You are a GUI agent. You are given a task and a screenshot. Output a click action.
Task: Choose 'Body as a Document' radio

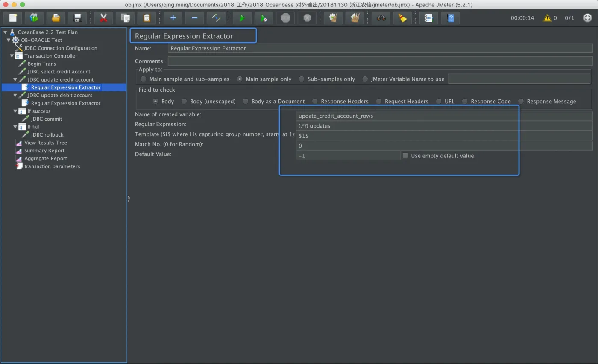click(x=246, y=101)
